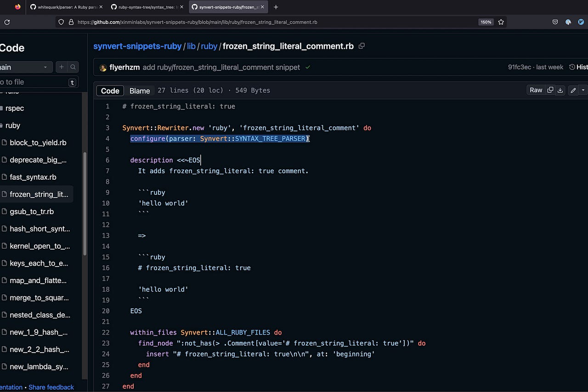Open map_and_flatte... file in tree

[x=38, y=280]
